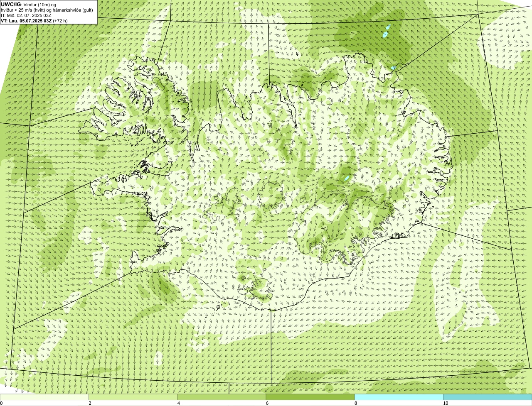Click the legend tick label '6'
The width and height of the screenshot is (532, 406).
(x=267, y=403)
